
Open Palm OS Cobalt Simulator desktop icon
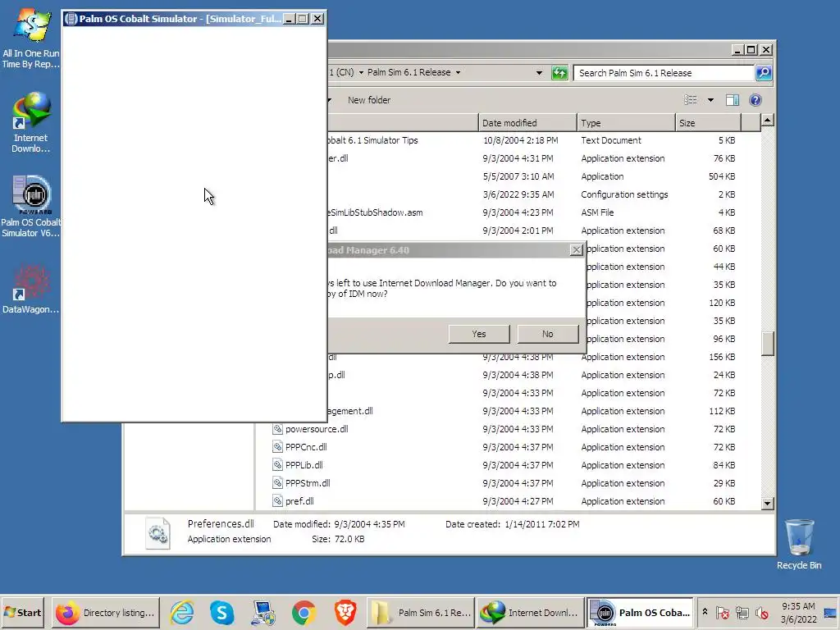pos(30,206)
